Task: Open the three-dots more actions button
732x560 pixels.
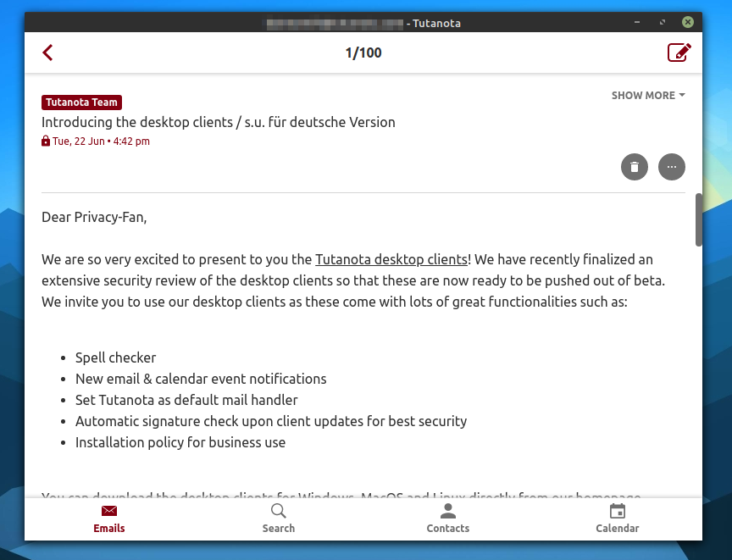Action: coord(672,167)
